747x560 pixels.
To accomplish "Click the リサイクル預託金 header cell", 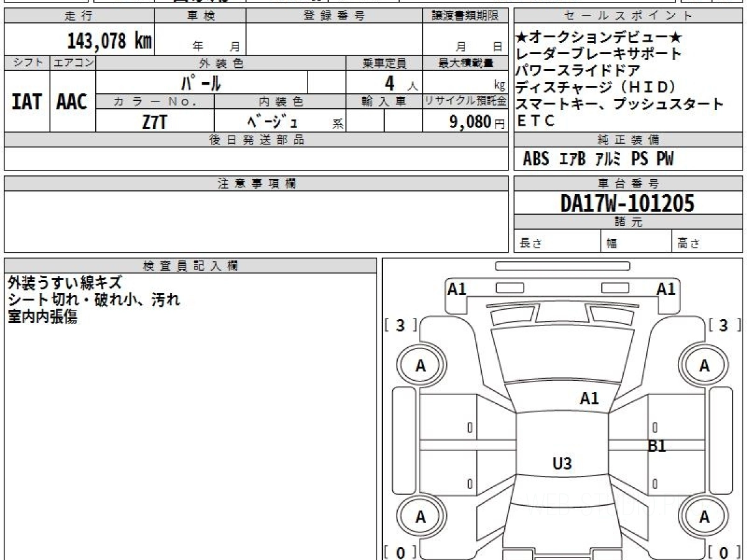I will click(x=466, y=101).
